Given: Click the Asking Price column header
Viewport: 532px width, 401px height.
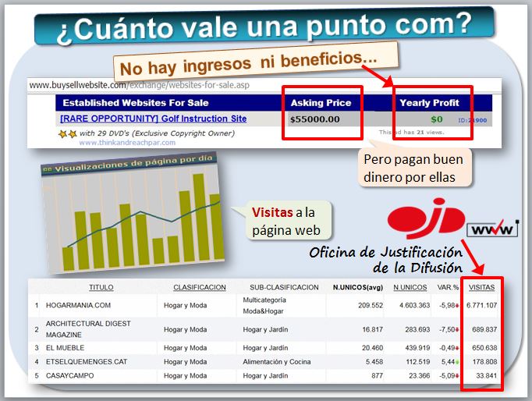Looking at the screenshot, I should tap(321, 103).
